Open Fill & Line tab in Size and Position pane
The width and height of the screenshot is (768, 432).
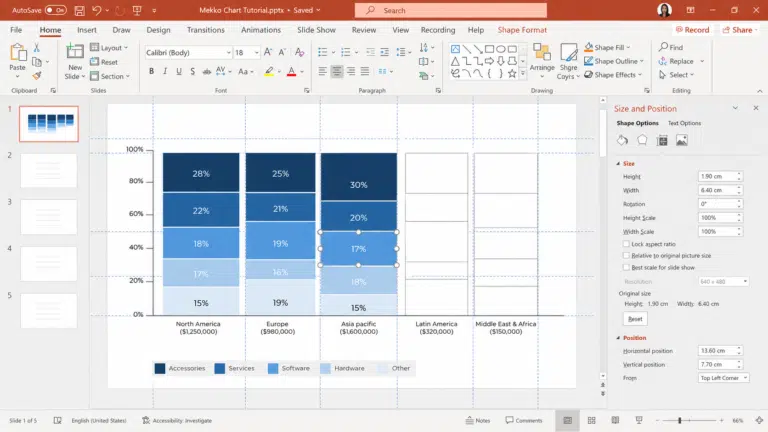pos(622,141)
